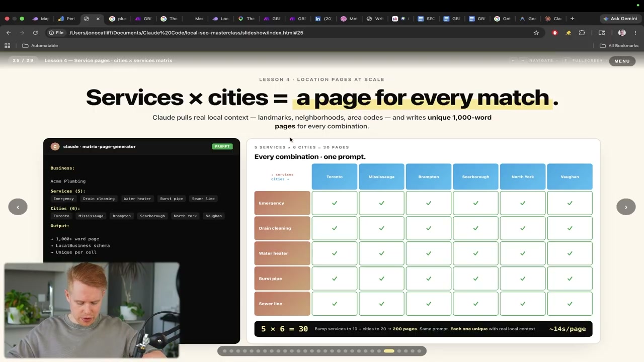Go back with the browser back arrow

(x=9, y=33)
